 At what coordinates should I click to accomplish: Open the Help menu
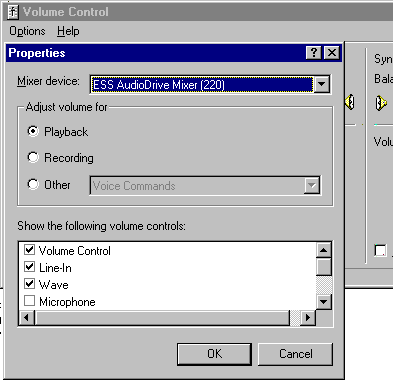click(68, 31)
